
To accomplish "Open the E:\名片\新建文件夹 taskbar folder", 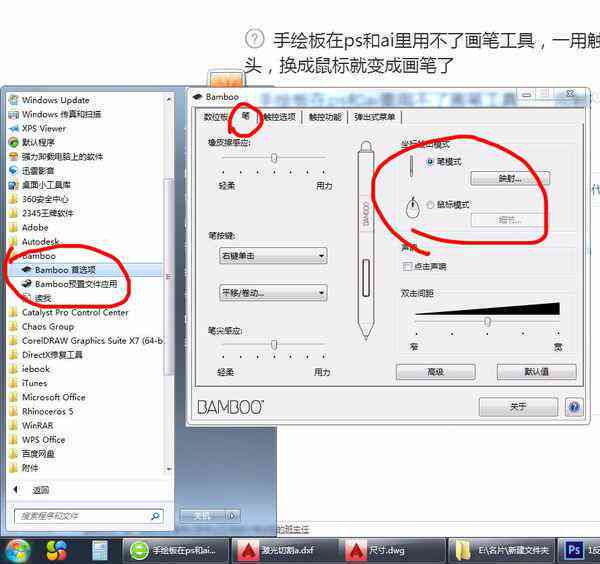I will pyautogui.click(x=502, y=551).
